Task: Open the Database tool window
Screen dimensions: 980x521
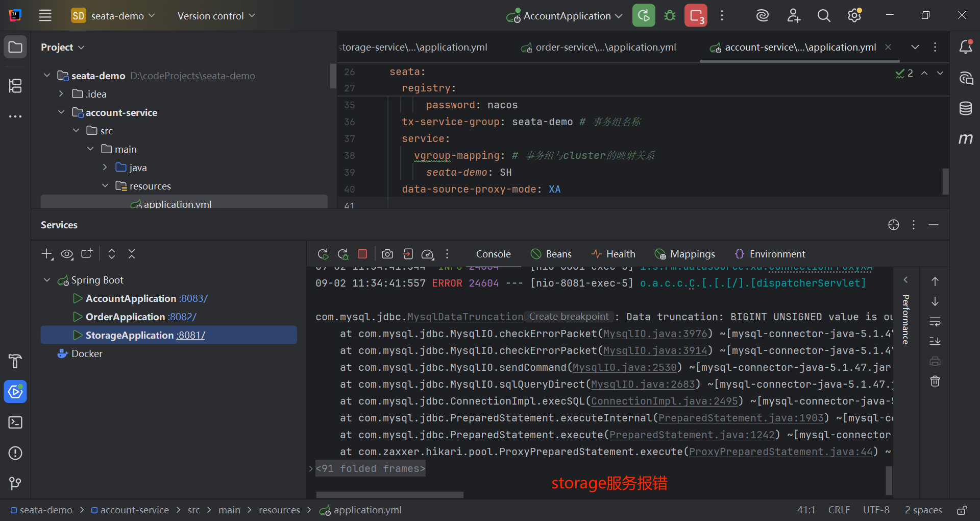Action: pos(966,108)
